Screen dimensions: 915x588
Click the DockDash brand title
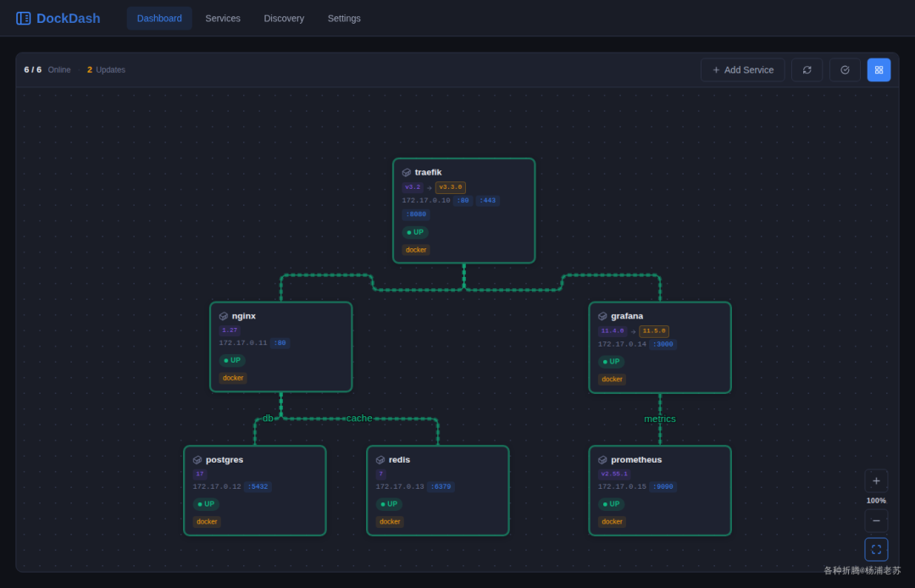69,18
